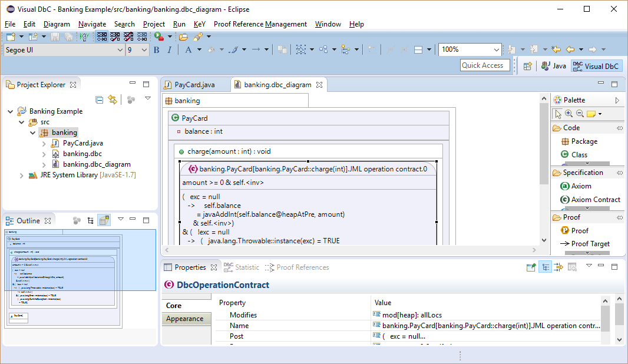628x364 pixels.
Task: Open the KeY menu
Action: click(x=200, y=24)
